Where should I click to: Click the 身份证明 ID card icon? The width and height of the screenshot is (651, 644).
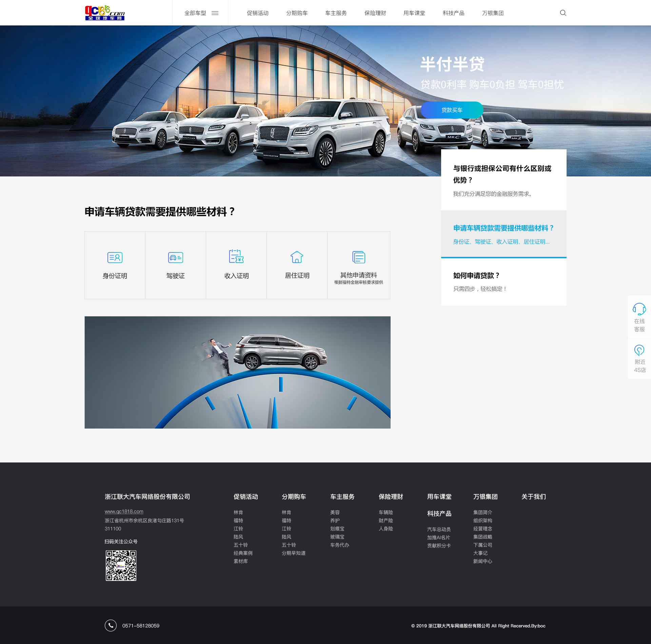click(115, 258)
